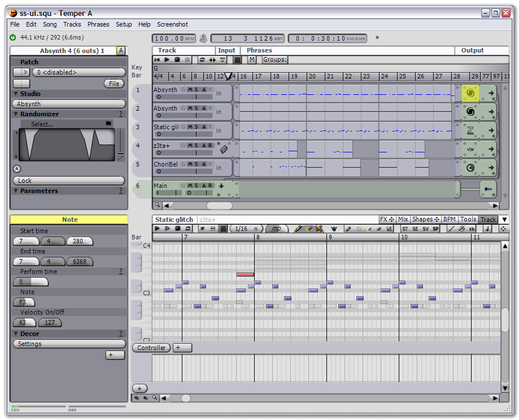
Task: Solo the z3ta+ track
Action: tap(197, 146)
